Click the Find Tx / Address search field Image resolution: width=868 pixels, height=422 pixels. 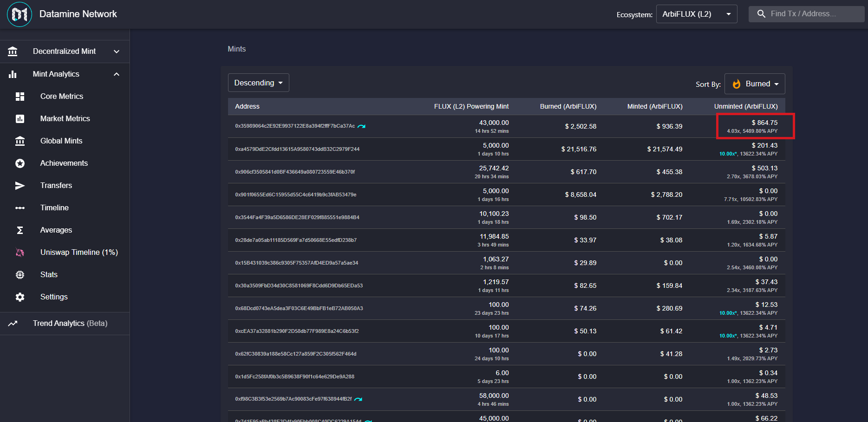point(807,14)
